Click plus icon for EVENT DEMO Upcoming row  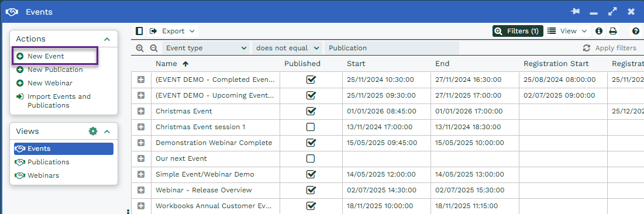click(x=141, y=95)
